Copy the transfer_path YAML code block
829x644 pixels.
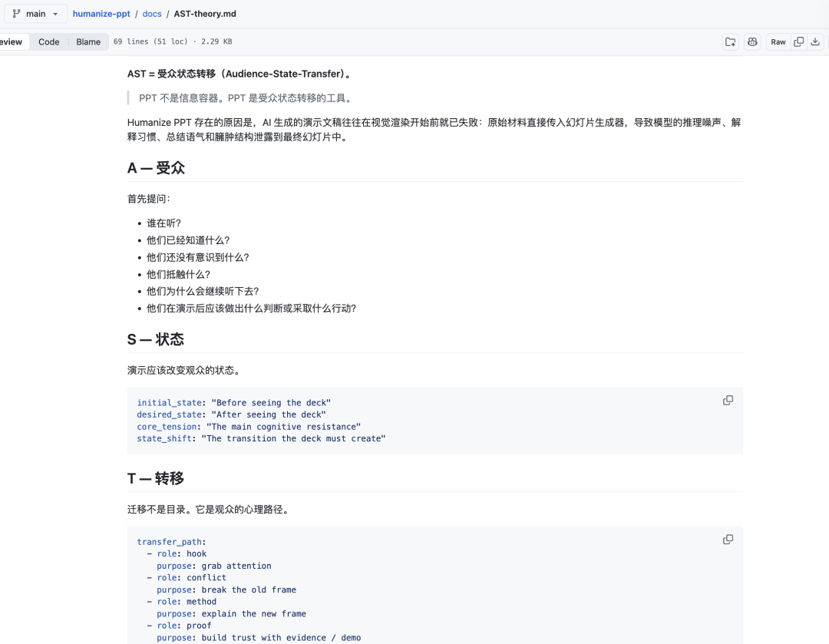[x=728, y=540]
